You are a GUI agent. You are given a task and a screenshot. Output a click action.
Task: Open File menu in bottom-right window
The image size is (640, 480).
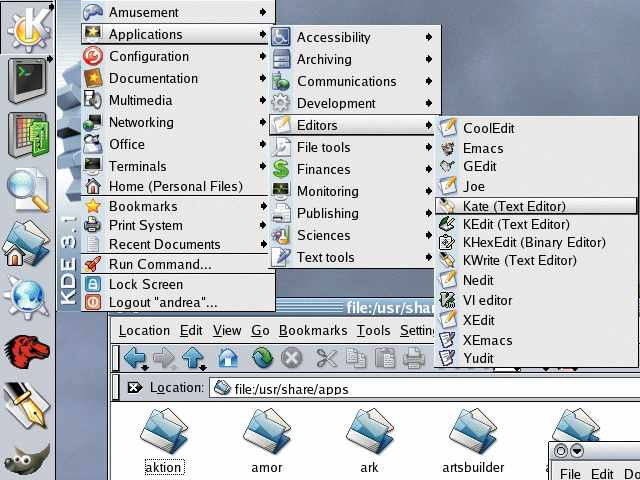click(x=570, y=474)
